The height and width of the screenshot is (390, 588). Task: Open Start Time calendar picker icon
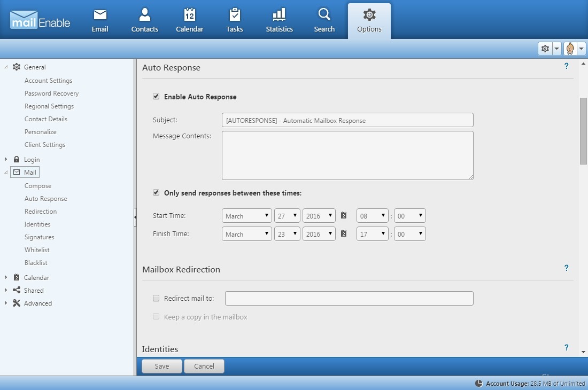point(344,215)
